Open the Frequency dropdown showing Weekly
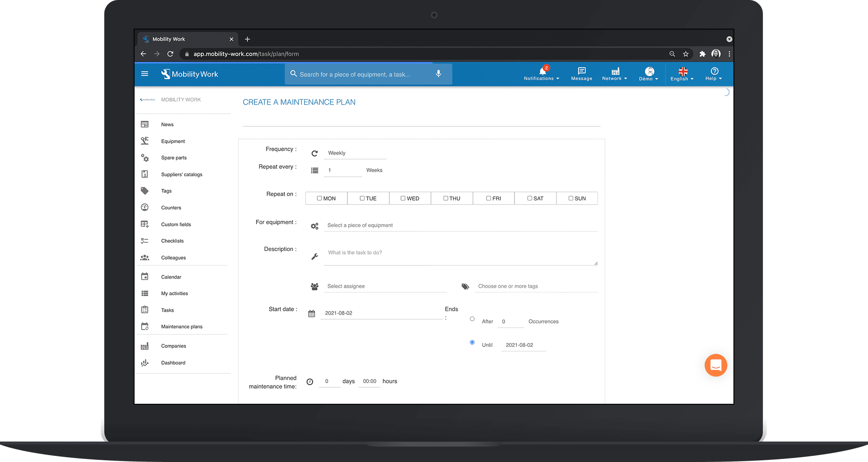 [x=355, y=153]
